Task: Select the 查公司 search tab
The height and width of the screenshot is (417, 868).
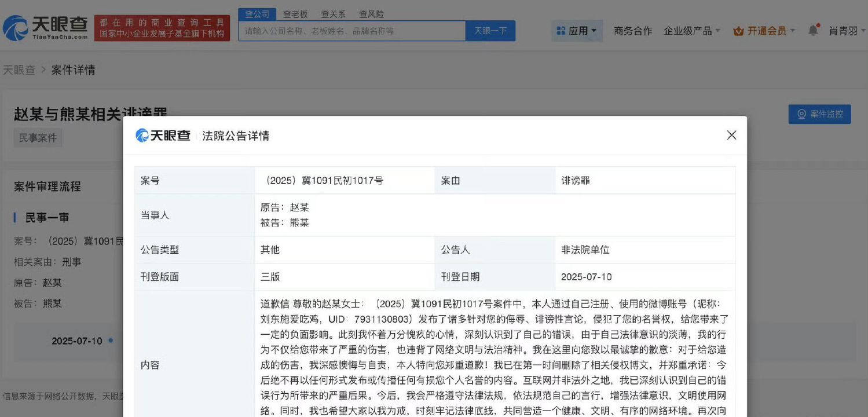Action: point(257,14)
